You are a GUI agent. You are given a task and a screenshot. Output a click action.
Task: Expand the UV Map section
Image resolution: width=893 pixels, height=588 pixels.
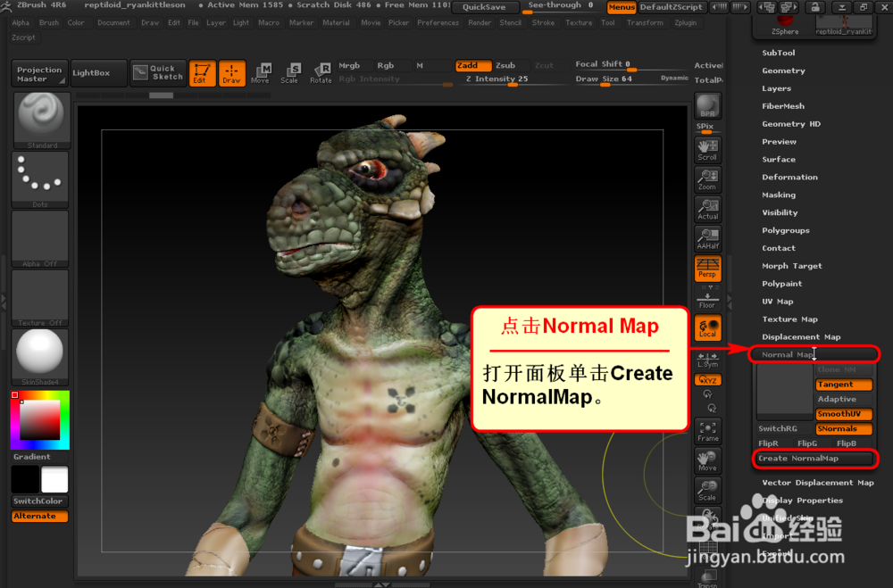[778, 302]
